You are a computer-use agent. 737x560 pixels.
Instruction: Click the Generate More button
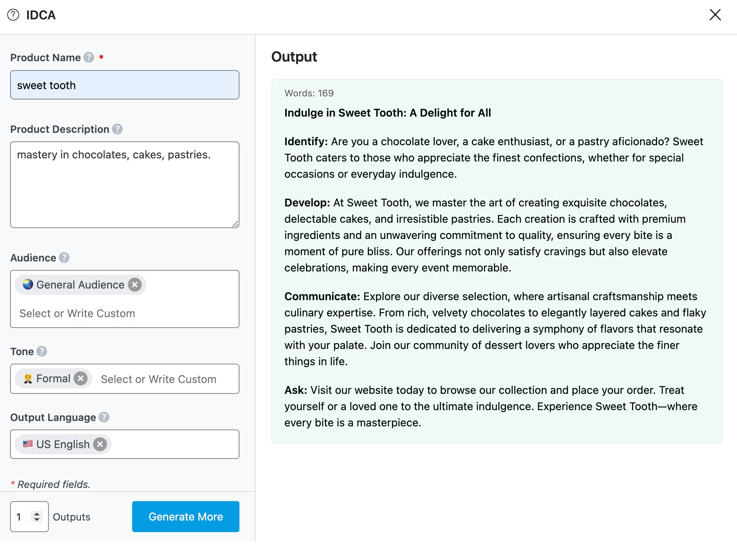[x=186, y=517]
